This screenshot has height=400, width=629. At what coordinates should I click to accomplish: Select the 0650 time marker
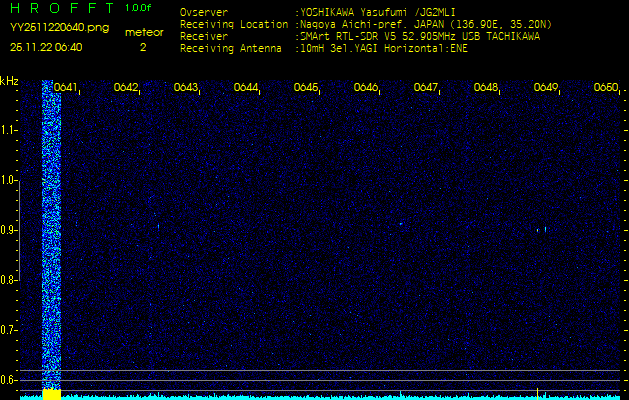coord(606,88)
